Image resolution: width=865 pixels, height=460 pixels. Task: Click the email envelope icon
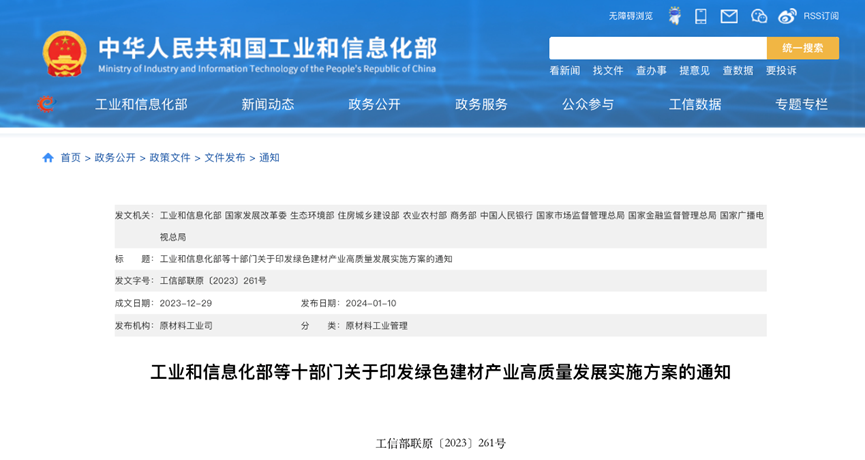coord(729,16)
